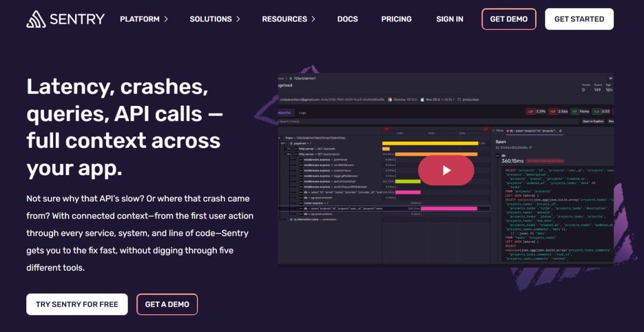Click the Sign In link
644x332 pixels.
click(449, 19)
